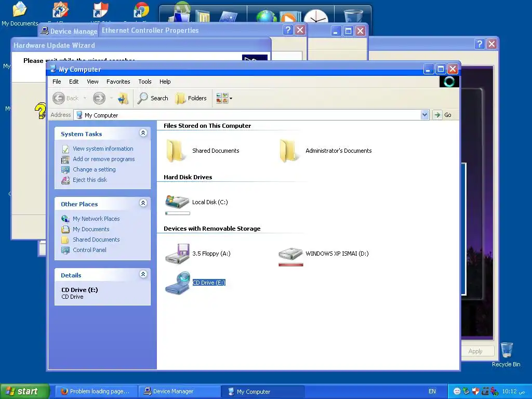Click the Eject this disk icon

pos(65,180)
